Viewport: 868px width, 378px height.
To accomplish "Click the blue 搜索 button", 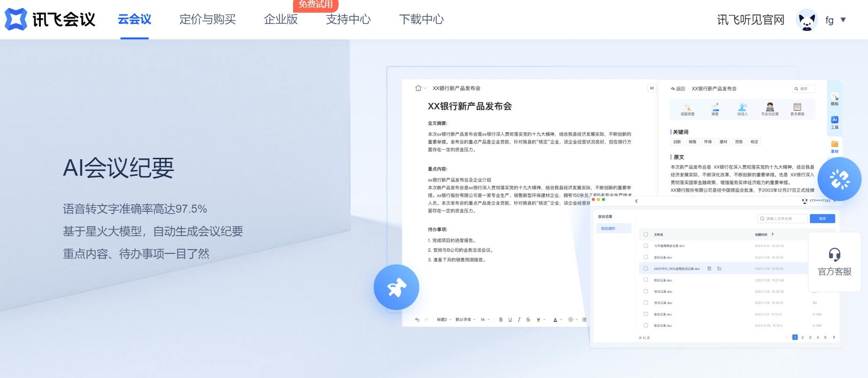I will coord(823,219).
